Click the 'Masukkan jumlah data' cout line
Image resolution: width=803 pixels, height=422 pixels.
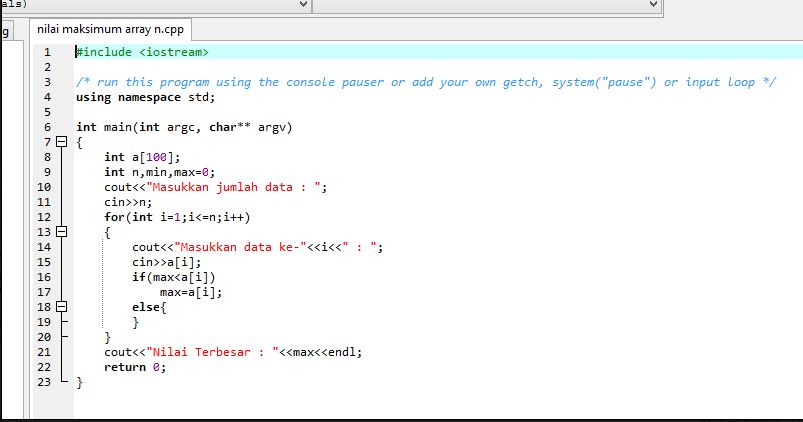(216, 187)
